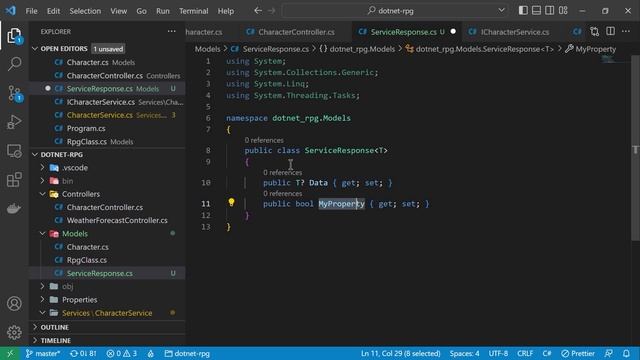Open CharacterService.cs from Open Editors
The image size is (640, 360).
[x=100, y=115]
